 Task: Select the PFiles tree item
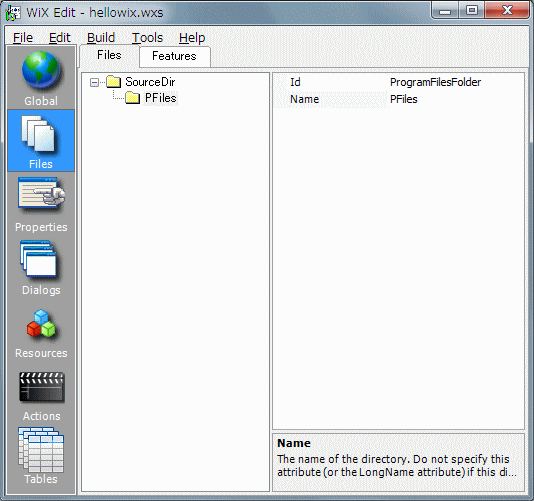(161, 98)
